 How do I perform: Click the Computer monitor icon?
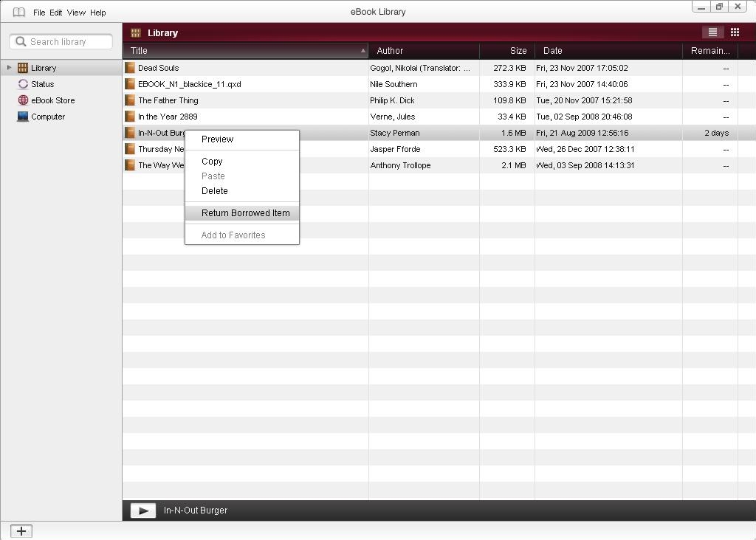click(x=23, y=117)
